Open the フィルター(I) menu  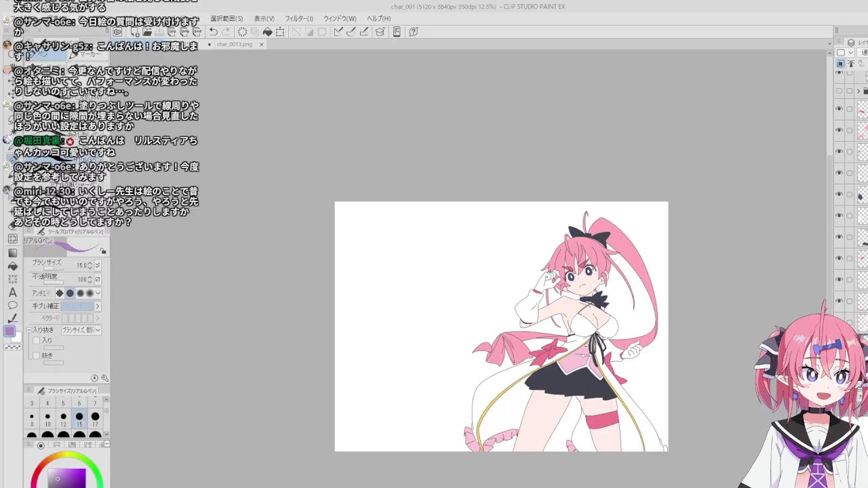[x=299, y=18]
